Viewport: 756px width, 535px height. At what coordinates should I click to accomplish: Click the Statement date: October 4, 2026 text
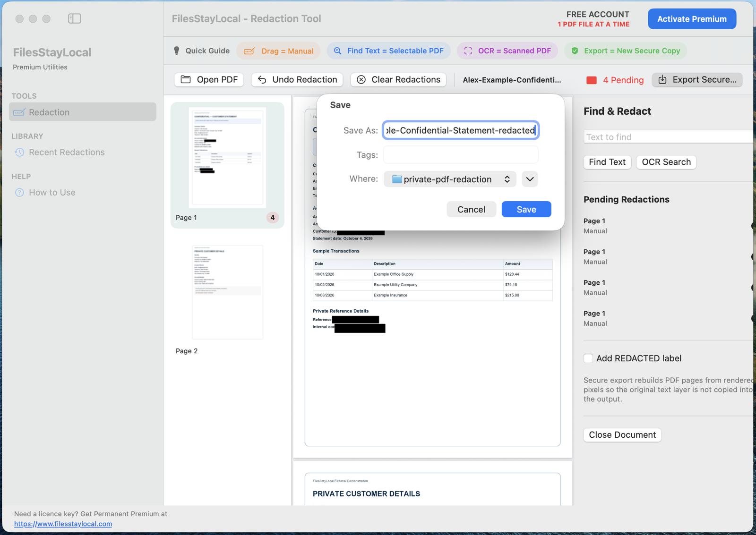pyautogui.click(x=343, y=238)
